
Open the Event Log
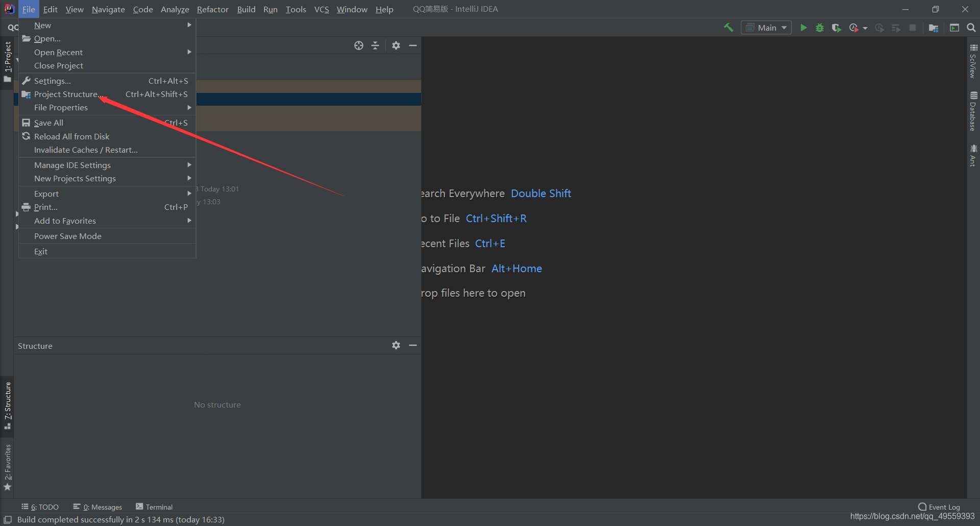click(939, 507)
